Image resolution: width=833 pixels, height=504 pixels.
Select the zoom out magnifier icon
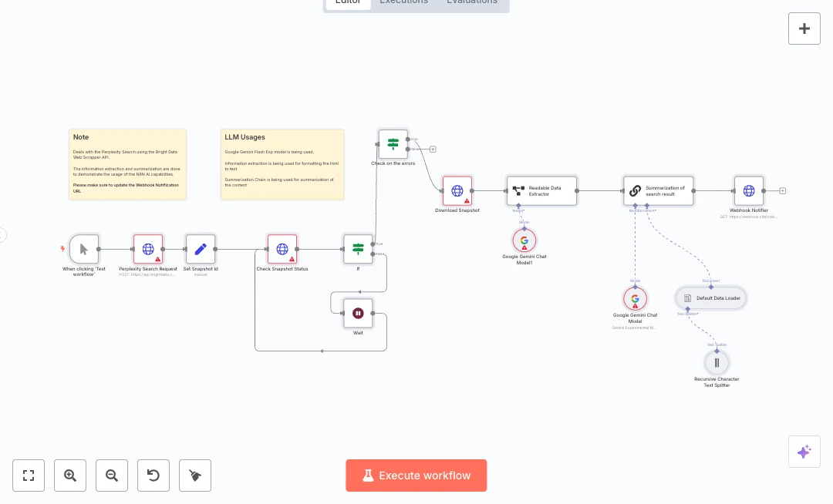[x=112, y=475]
